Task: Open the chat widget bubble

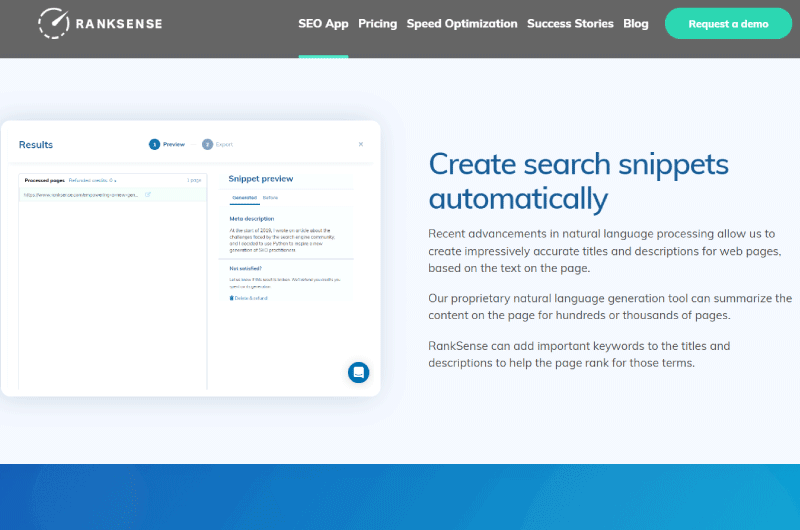Action: pos(359,372)
